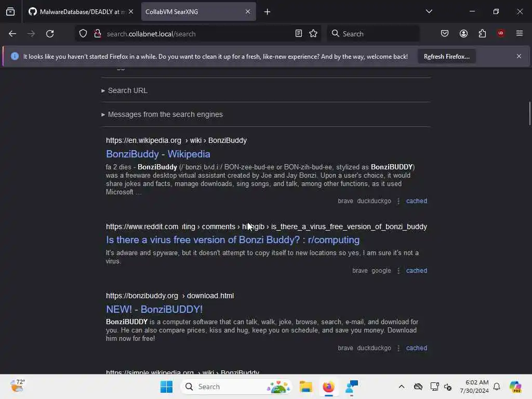Screen dimensions: 532x399
Task: Click Firefox icon in taskbar
Action: pyautogui.click(x=328, y=387)
